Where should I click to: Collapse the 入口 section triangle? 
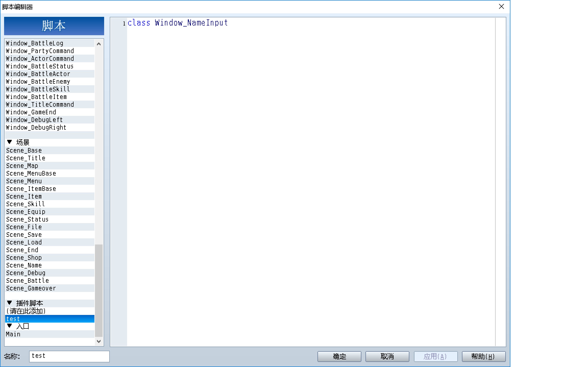coord(9,326)
